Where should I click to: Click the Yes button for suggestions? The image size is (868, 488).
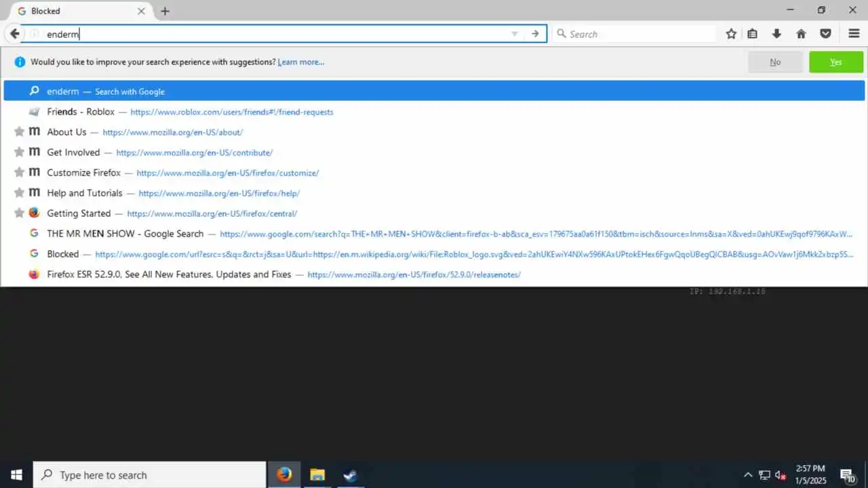(x=836, y=62)
